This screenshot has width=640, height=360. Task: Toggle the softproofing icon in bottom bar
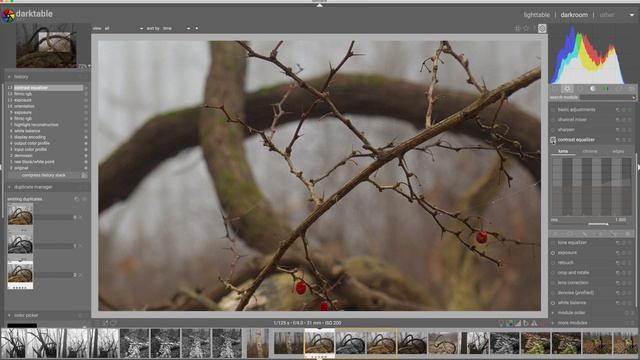(x=526, y=323)
